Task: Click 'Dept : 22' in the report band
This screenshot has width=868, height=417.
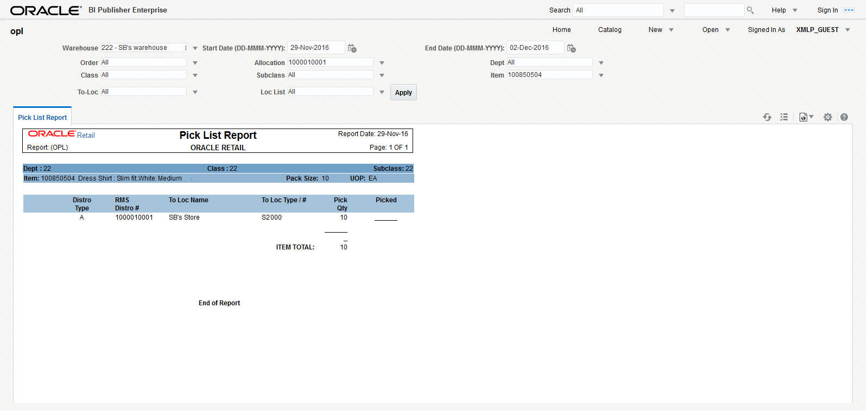Action: tap(37, 169)
